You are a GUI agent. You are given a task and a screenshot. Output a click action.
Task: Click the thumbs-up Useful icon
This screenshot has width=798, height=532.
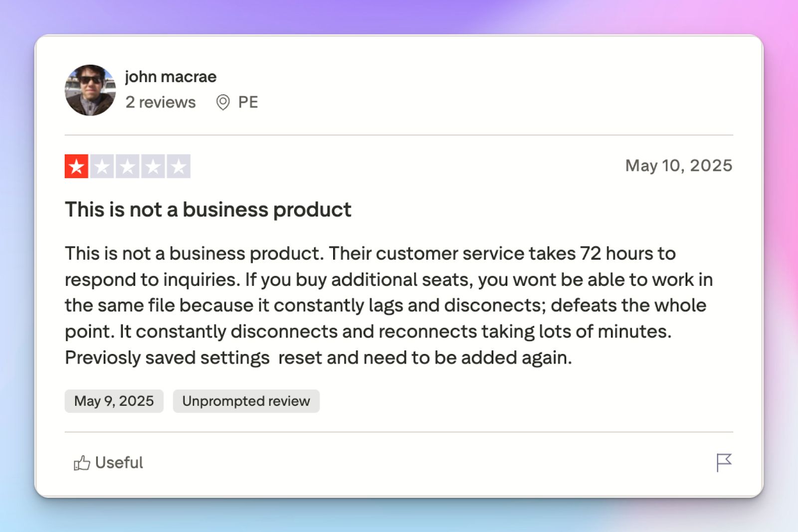coord(82,463)
